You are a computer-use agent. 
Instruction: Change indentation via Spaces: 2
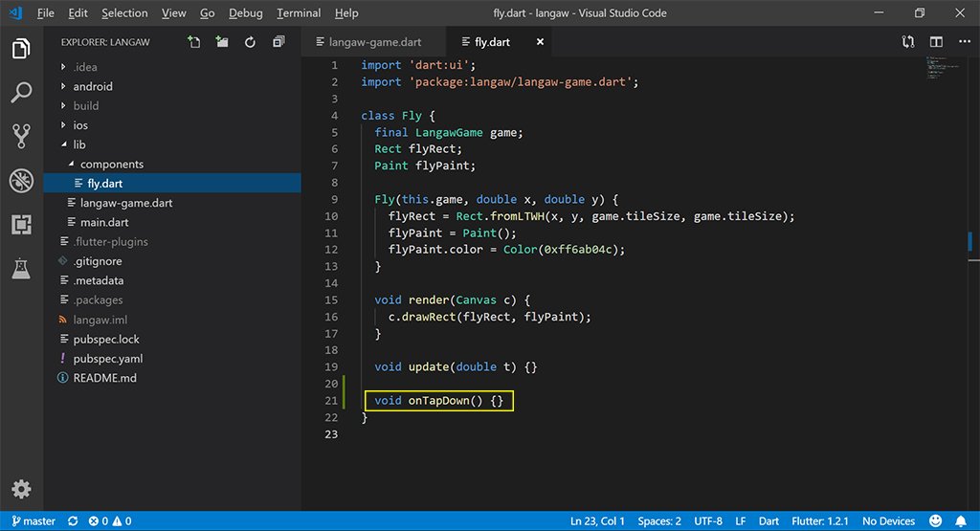[659, 521]
